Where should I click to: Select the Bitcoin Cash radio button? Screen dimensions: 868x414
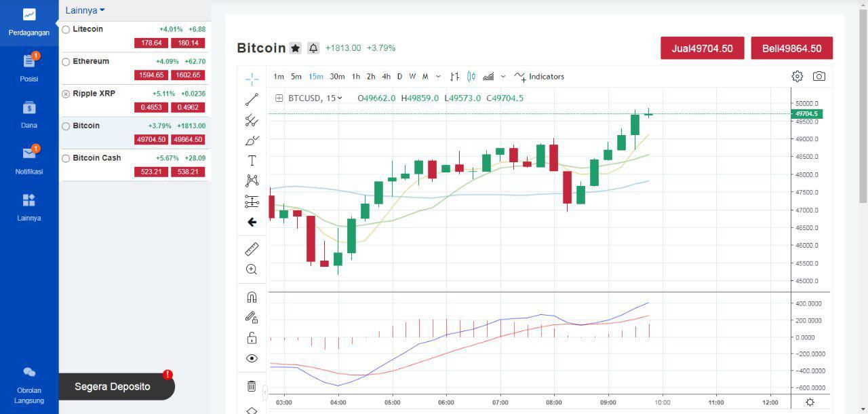(x=66, y=158)
